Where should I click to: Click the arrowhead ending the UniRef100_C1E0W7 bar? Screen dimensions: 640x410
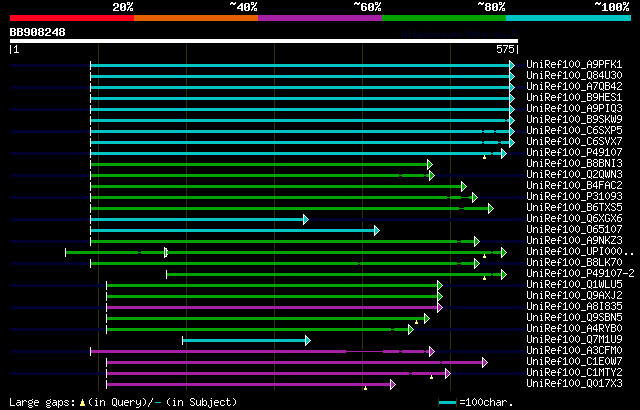485,363
